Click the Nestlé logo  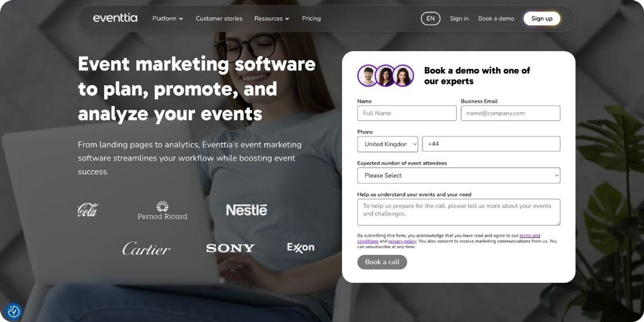click(x=247, y=210)
